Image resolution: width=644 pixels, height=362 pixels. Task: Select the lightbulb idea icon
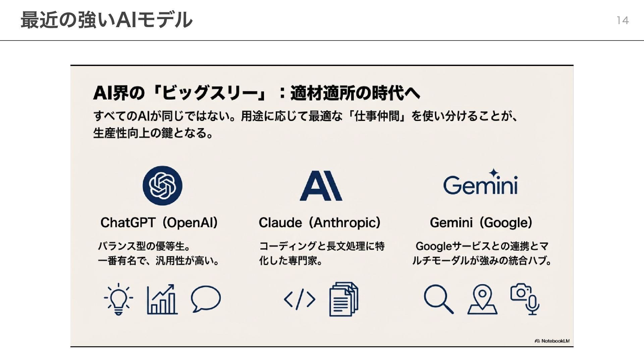coord(118,299)
